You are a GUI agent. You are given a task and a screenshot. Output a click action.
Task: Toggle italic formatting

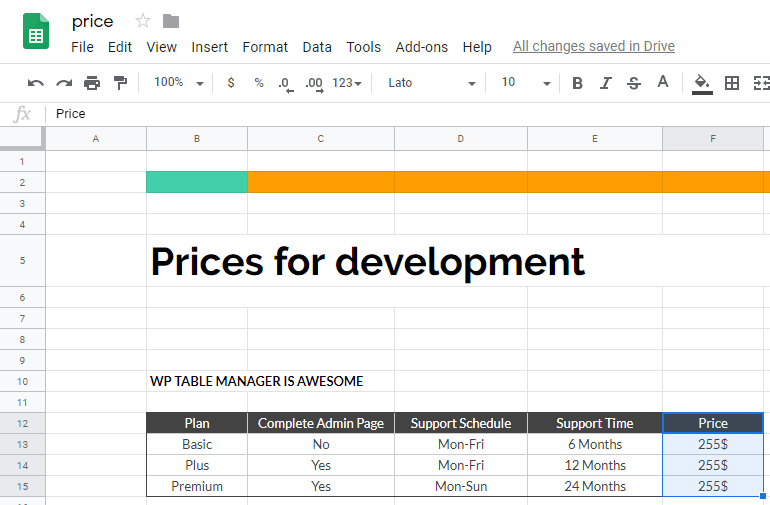pyautogui.click(x=605, y=83)
